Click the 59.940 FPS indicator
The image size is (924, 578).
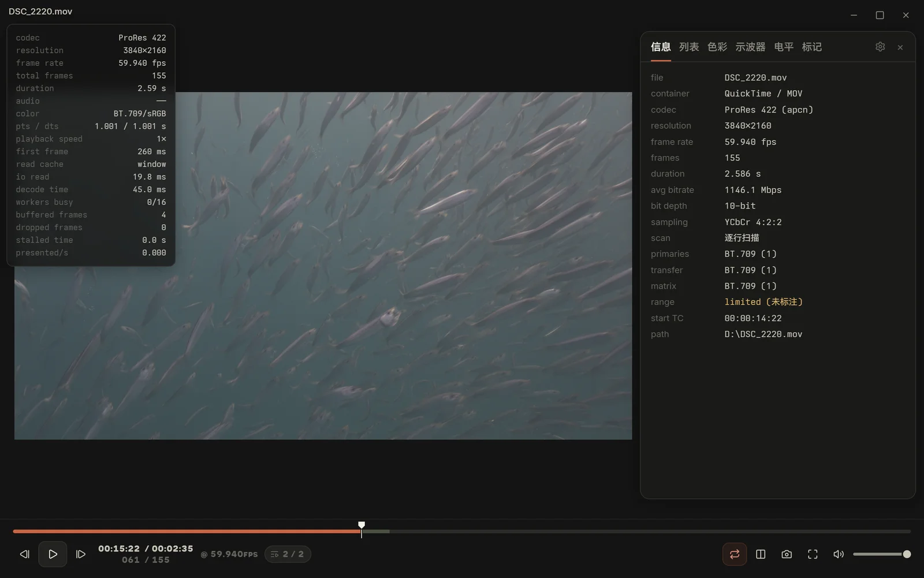(x=229, y=554)
